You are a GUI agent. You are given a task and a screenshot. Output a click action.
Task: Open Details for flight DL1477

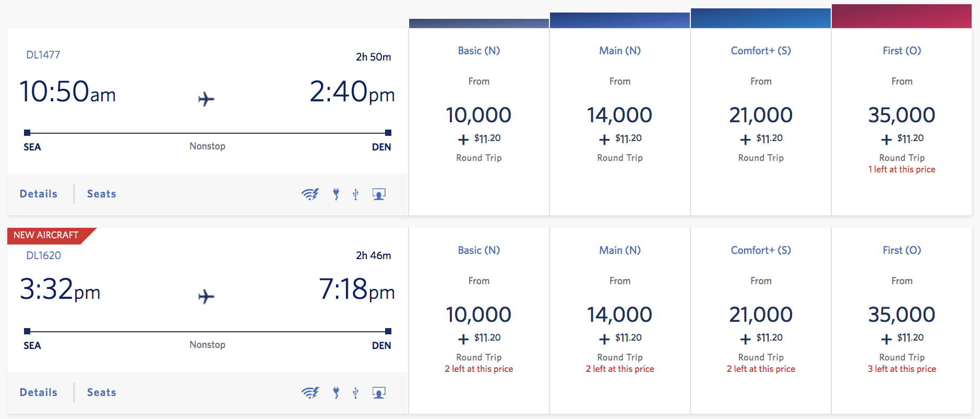click(38, 194)
